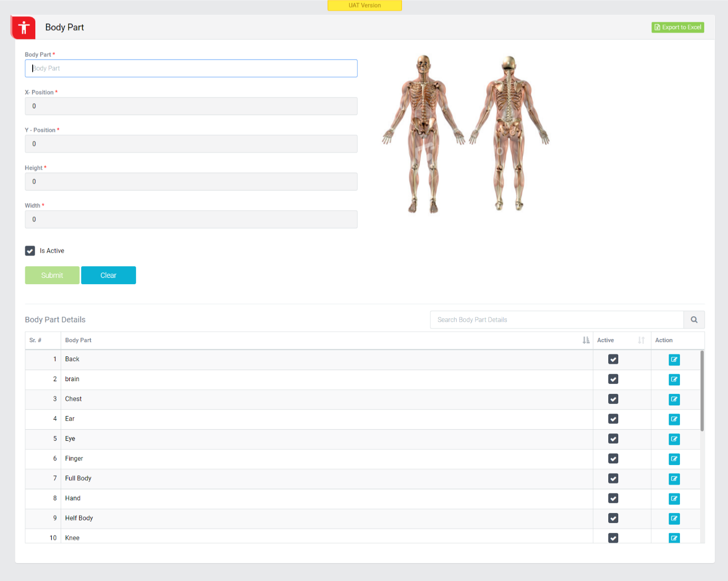The height and width of the screenshot is (581, 728).
Task: Click the back-view anatomy figure
Action: point(509,134)
